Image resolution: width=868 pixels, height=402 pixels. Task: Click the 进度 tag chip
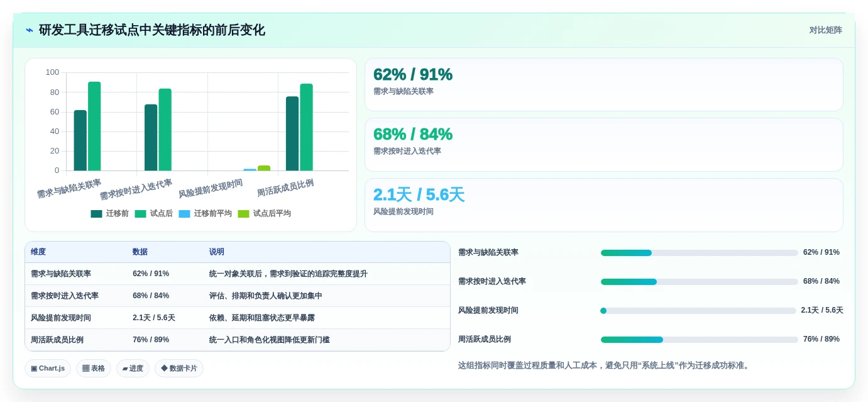[x=133, y=369]
